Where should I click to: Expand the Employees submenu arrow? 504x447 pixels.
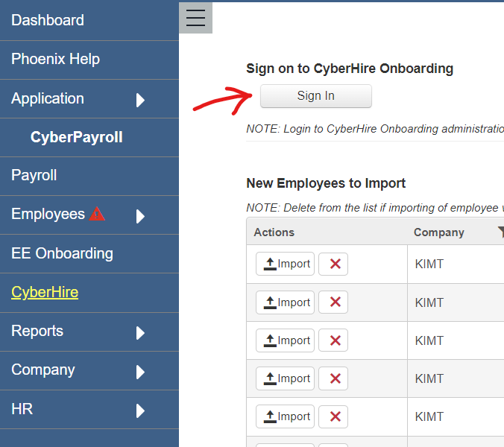[140, 216]
